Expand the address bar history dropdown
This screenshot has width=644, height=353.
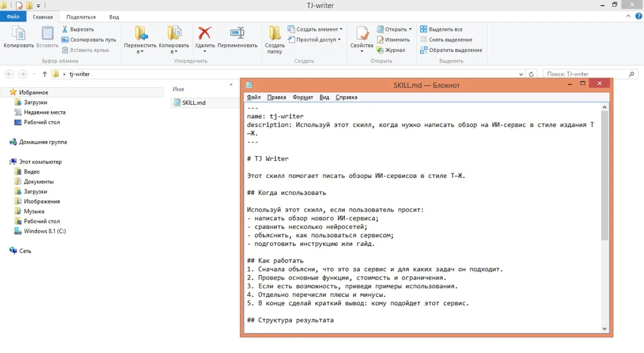pyautogui.click(x=521, y=74)
